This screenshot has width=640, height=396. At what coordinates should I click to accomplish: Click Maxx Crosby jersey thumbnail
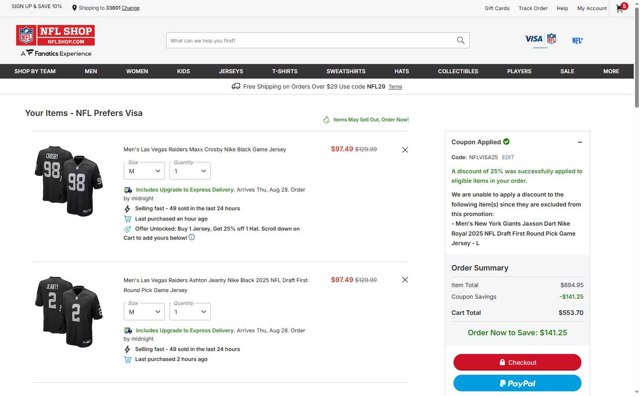click(69, 181)
